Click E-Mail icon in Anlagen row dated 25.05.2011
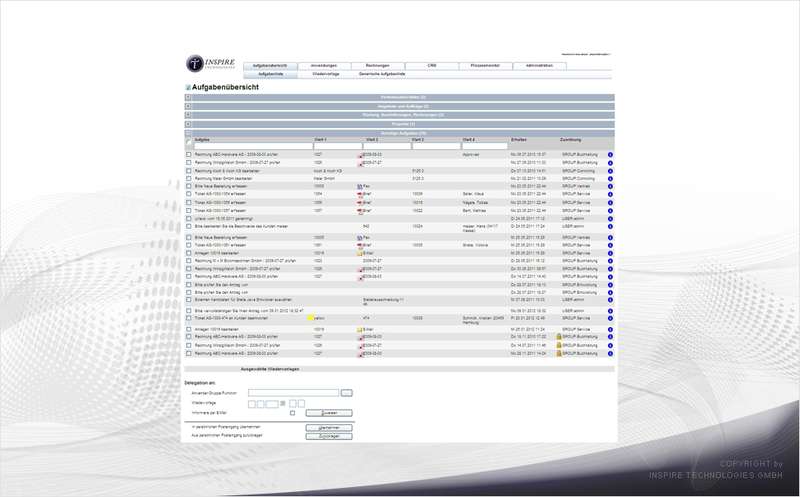The width and height of the screenshot is (800, 497). [x=360, y=253]
